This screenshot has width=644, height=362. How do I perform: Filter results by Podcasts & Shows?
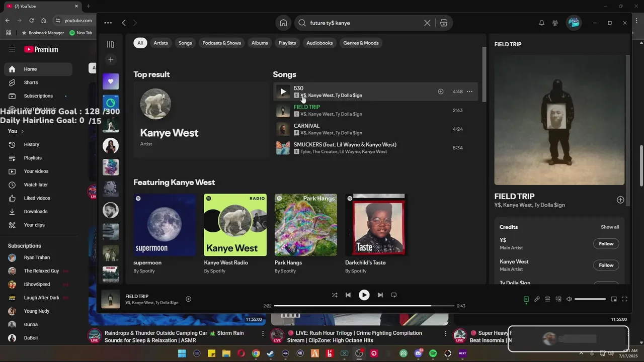click(x=222, y=43)
